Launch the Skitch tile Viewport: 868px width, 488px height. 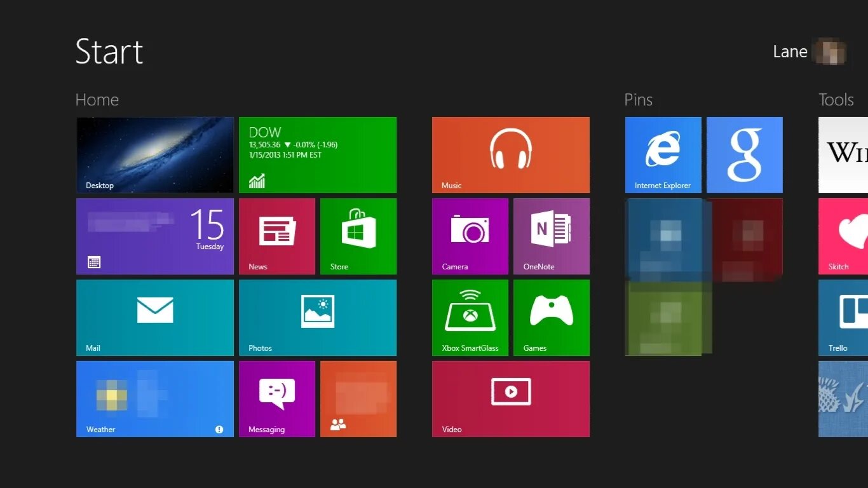[843, 236]
